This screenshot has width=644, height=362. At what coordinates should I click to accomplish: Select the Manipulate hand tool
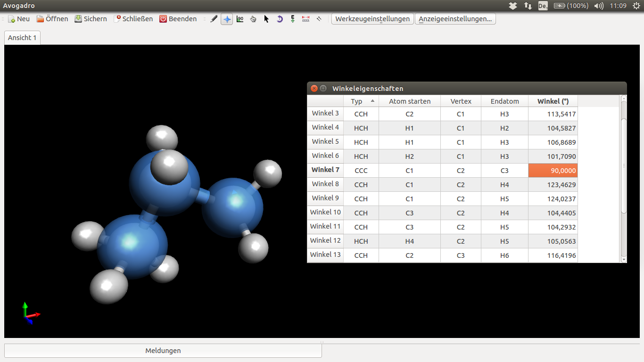253,19
